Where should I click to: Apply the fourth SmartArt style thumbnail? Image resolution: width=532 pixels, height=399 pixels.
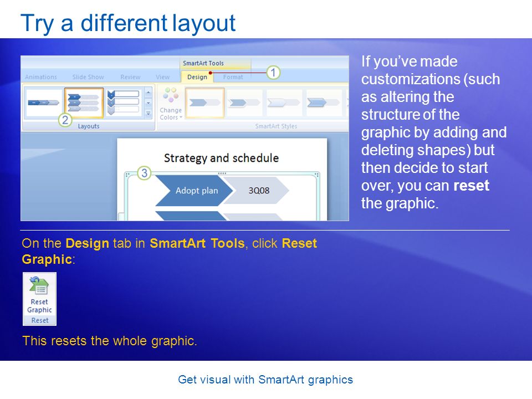pyautogui.click(x=324, y=103)
